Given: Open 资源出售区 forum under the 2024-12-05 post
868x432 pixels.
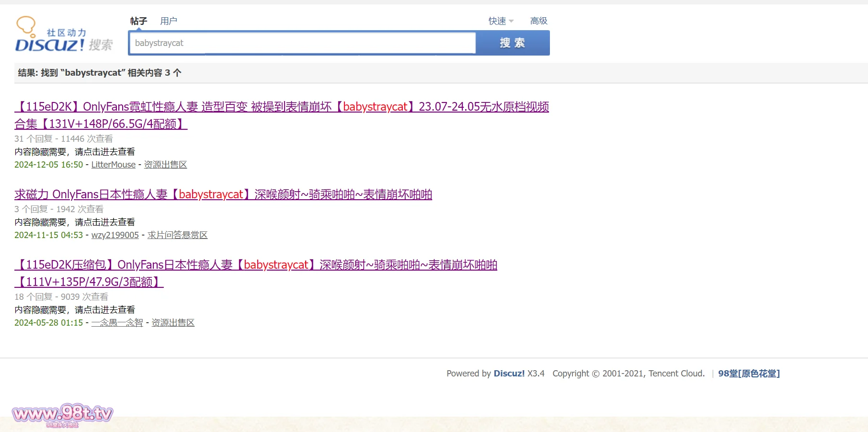Looking at the screenshot, I should [165, 165].
